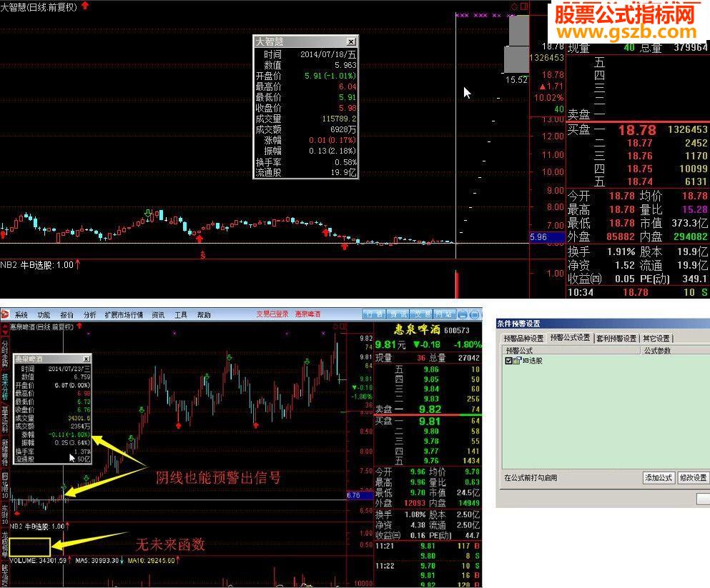710x588 pixels.
Task: Click the 预警公式 column header
Action: point(571,351)
